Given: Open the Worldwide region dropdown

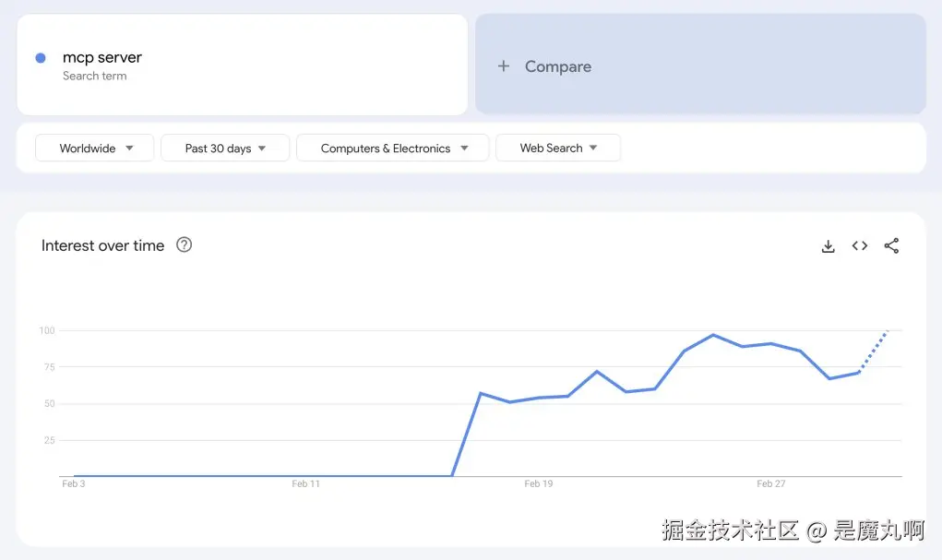Looking at the screenshot, I should click(x=95, y=148).
